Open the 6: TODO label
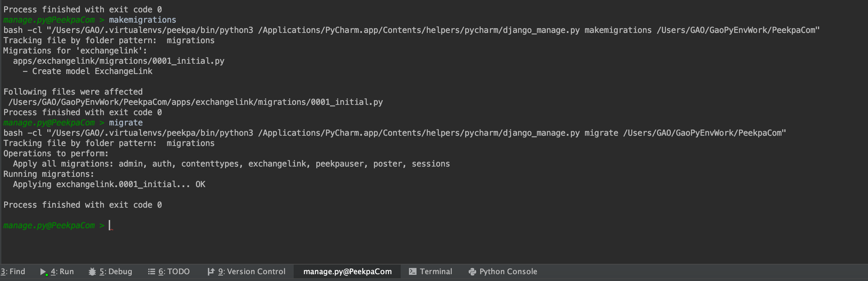This screenshot has height=281, width=868. click(174, 272)
